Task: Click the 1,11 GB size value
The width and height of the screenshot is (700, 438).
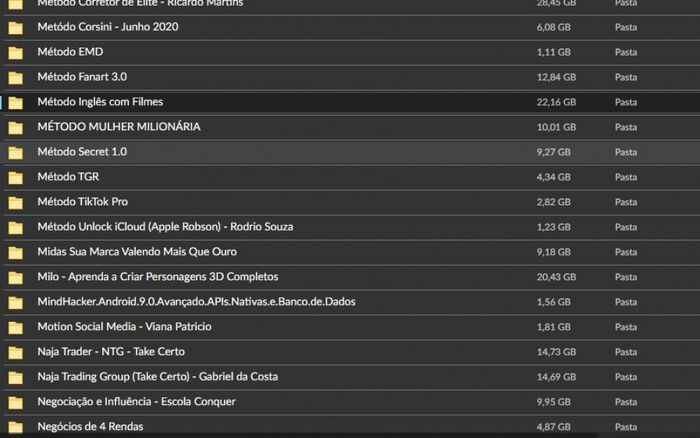Action: [554, 52]
